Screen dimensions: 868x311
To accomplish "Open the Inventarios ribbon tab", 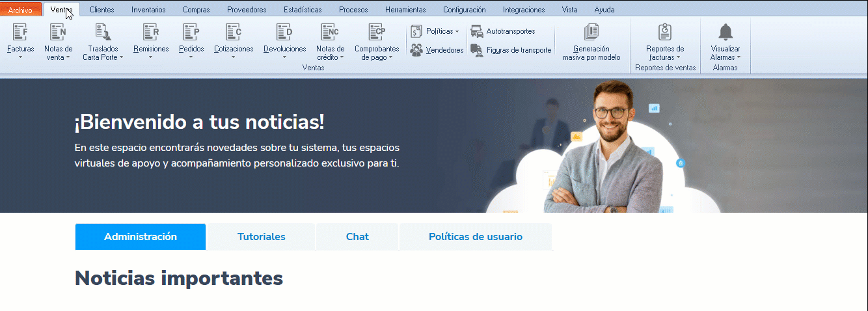I will (148, 10).
